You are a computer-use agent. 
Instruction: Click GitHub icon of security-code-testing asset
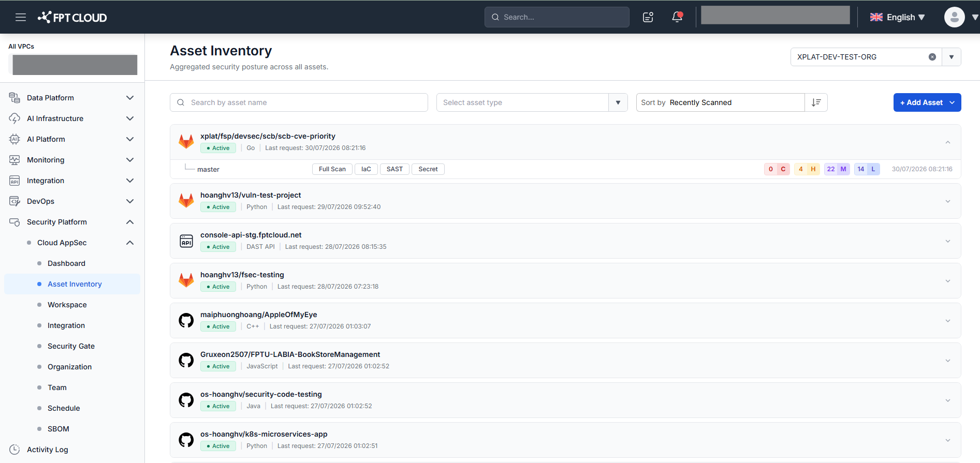(186, 400)
